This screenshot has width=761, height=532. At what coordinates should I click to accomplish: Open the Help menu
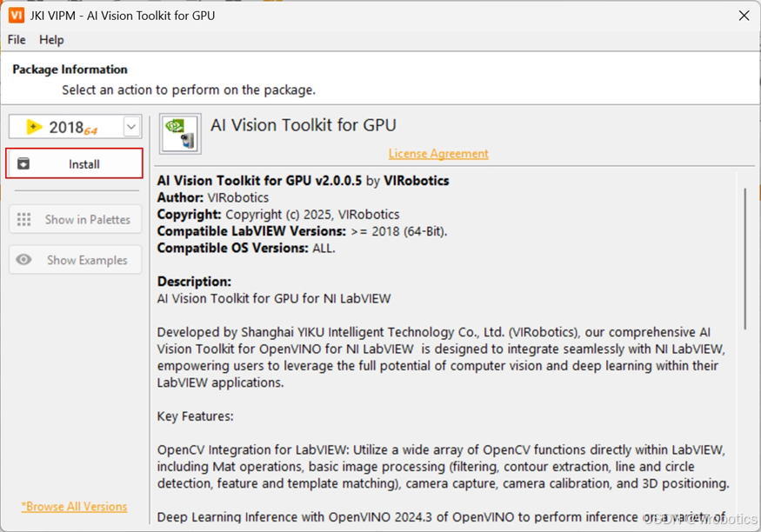click(51, 40)
